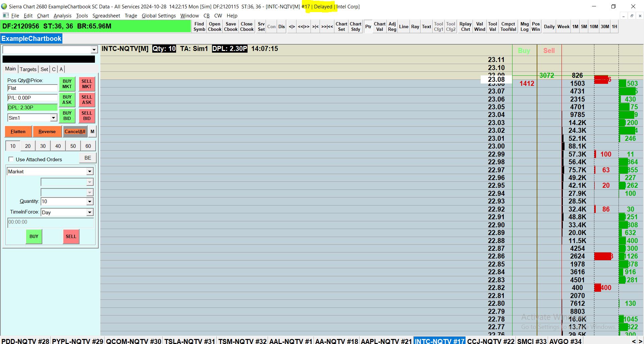
Task: Select the Ray drawing tool
Action: tap(415, 26)
